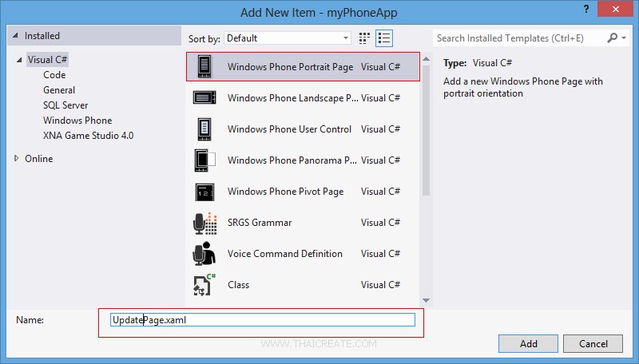Image resolution: width=639 pixels, height=364 pixels.
Task: Switch to list details view
Action: pyautogui.click(x=384, y=38)
